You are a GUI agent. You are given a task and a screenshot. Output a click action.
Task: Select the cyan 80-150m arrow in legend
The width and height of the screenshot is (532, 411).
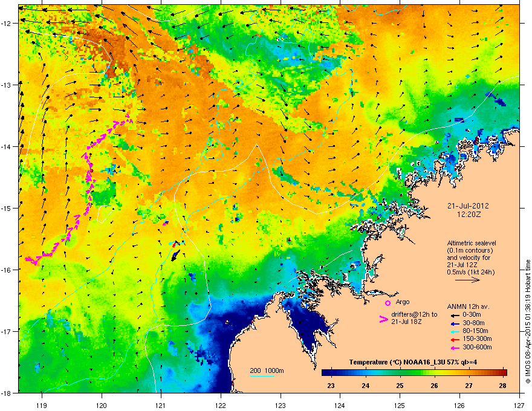pyautogui.click(x=454, y=331)
